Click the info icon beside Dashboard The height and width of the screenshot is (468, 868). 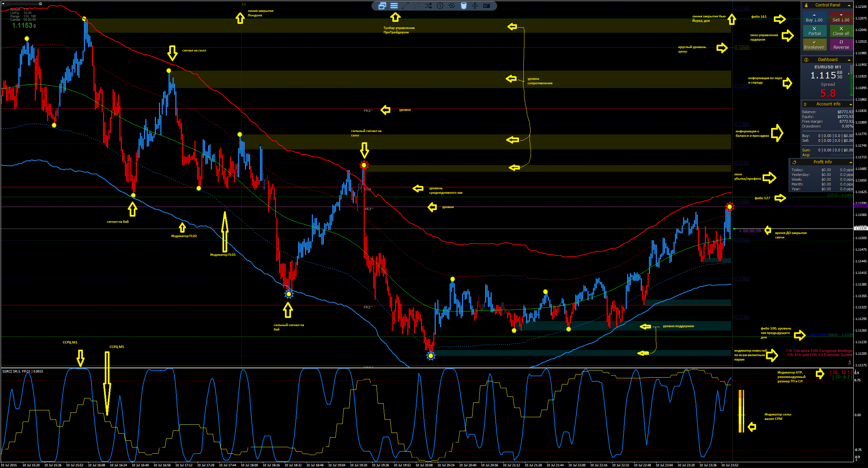tap(806, 60)
